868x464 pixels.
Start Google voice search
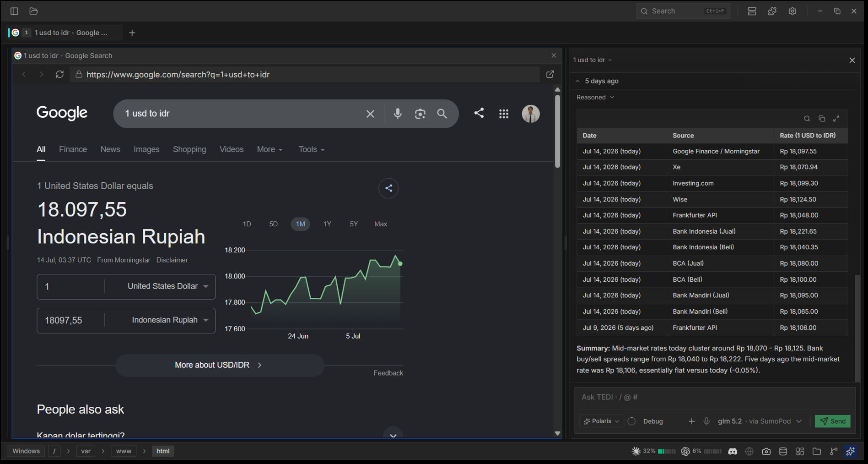398,114
